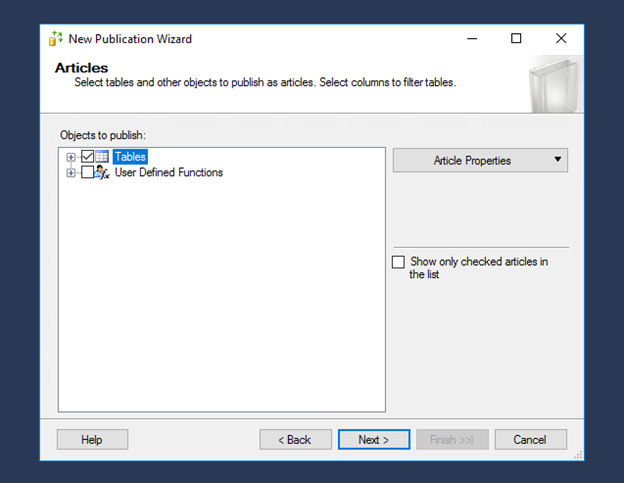Cancel the publication wizard
The width and height of the screenshot is (624, 483).
click(530, 440)
